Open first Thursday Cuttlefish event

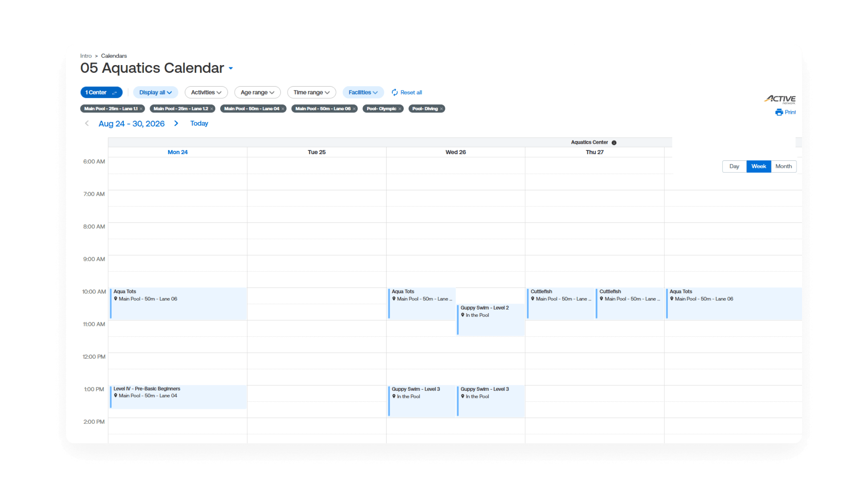561,304
